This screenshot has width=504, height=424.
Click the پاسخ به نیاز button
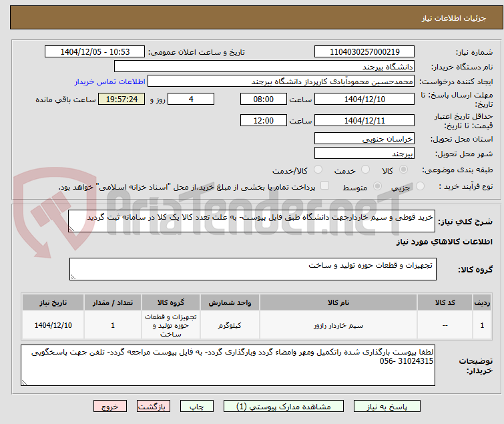click(x=387, y=407)
